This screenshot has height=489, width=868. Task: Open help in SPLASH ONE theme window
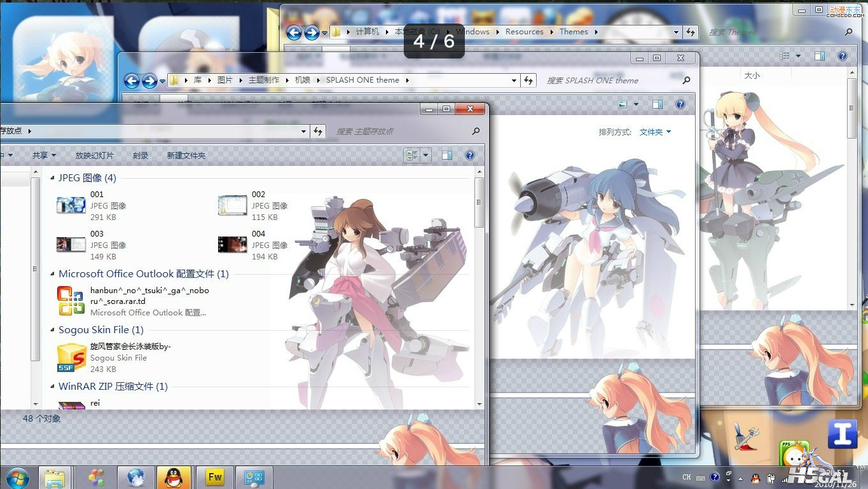[x=680, y=104]
